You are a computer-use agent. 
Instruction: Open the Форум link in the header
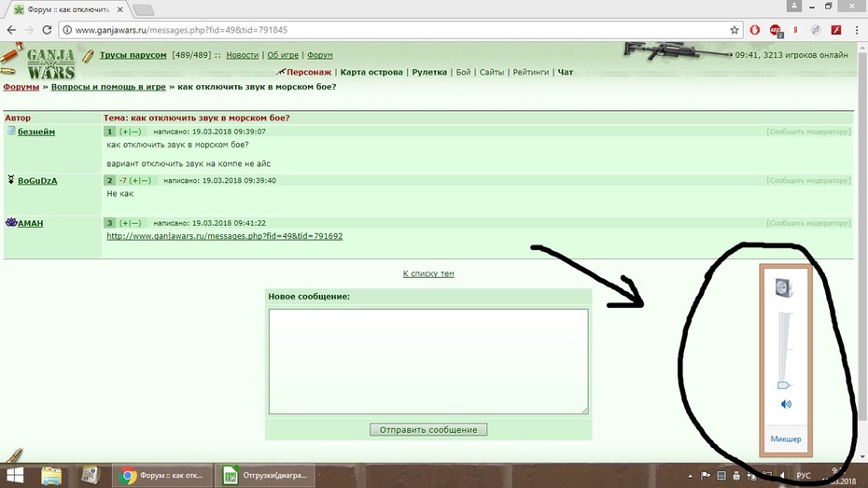320,55
